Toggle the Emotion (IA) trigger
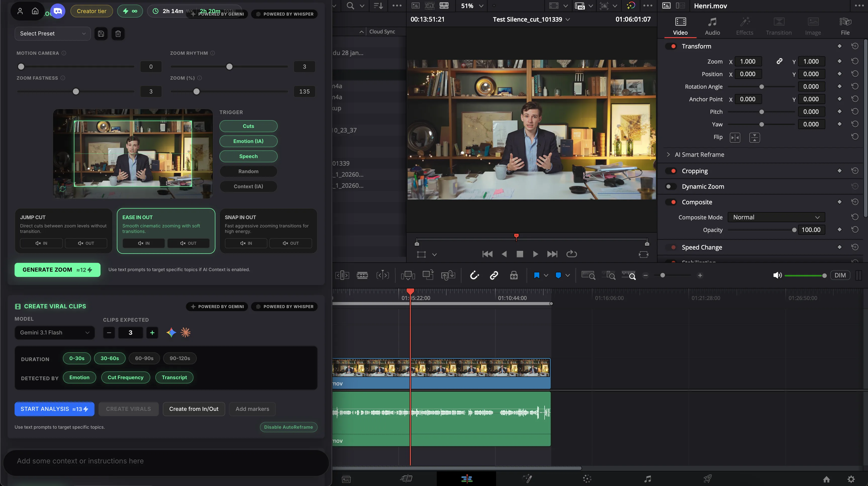 (x=248, y=141)
